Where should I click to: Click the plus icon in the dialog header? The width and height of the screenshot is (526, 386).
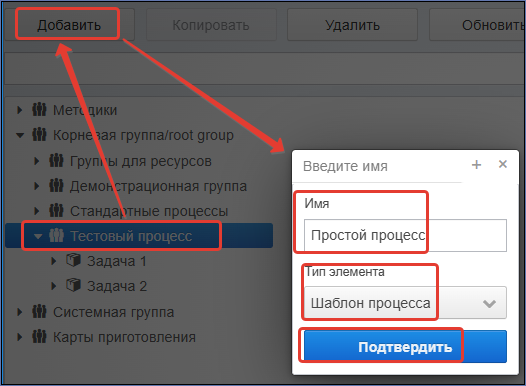pyautogui.click(x=476, y=165)
